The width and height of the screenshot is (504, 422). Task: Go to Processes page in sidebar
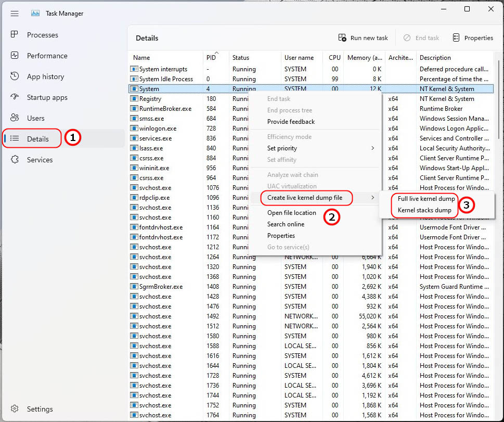(x=43, y=35)
